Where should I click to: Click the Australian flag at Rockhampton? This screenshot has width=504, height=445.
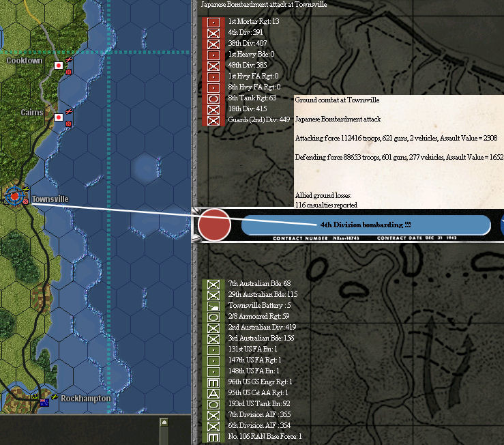tap(44, 402)
